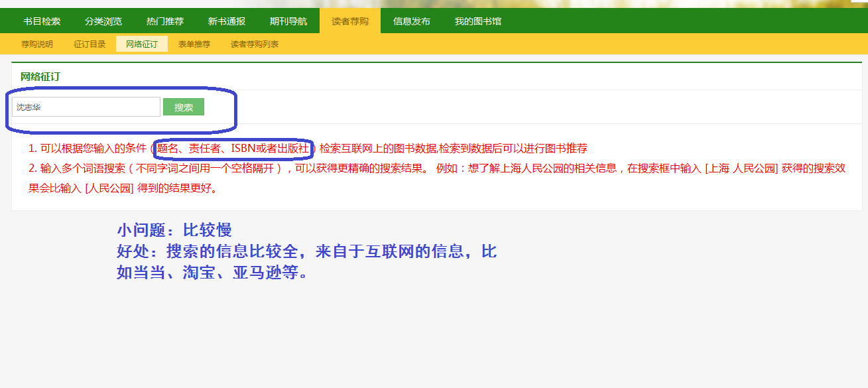Select 新书通报 in the main menu
The width and height of the screenshot is (868, 388).
click(x=227, y=21)
